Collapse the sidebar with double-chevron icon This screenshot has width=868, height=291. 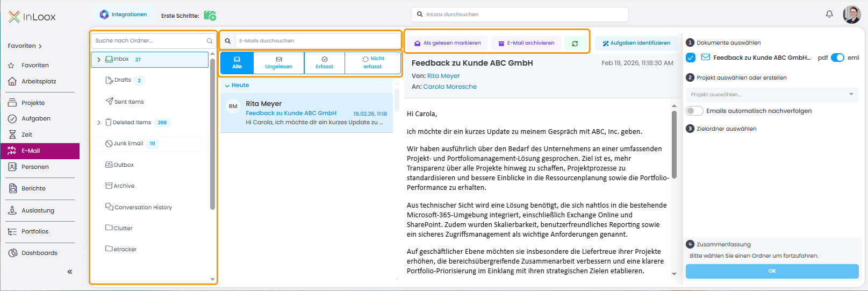pyautogui.click(x=70, y=272)
